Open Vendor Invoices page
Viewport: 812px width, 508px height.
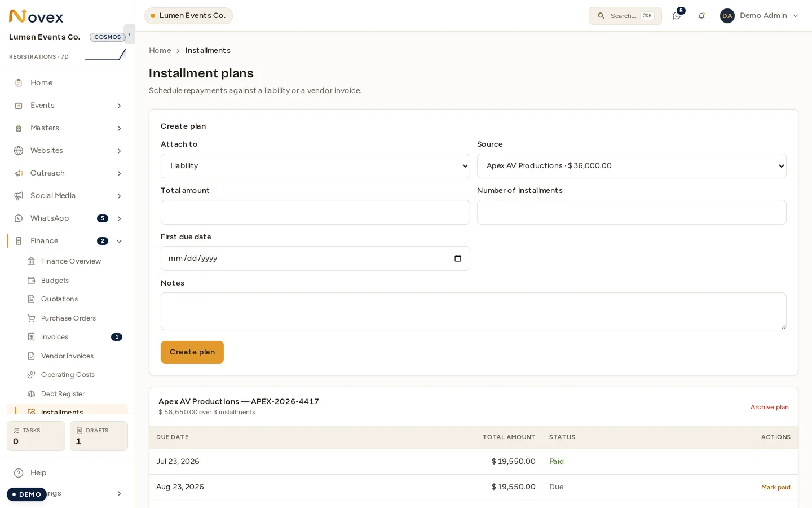pyautogui.click(x=67, y=356)
